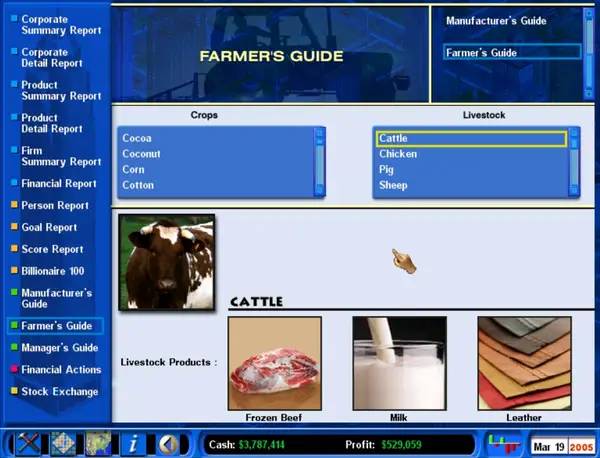
Task: Select the Leather product image
Action: pyautogui.click(x=525, y=363)
